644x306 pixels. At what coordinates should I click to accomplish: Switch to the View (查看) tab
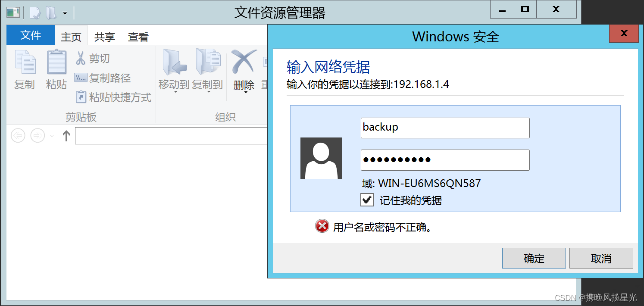coord(138,37)
